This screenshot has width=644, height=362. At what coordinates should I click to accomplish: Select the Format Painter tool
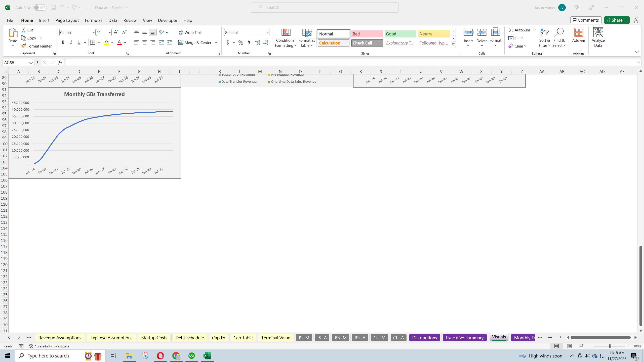pyautogui.click(x=37, y=46)
